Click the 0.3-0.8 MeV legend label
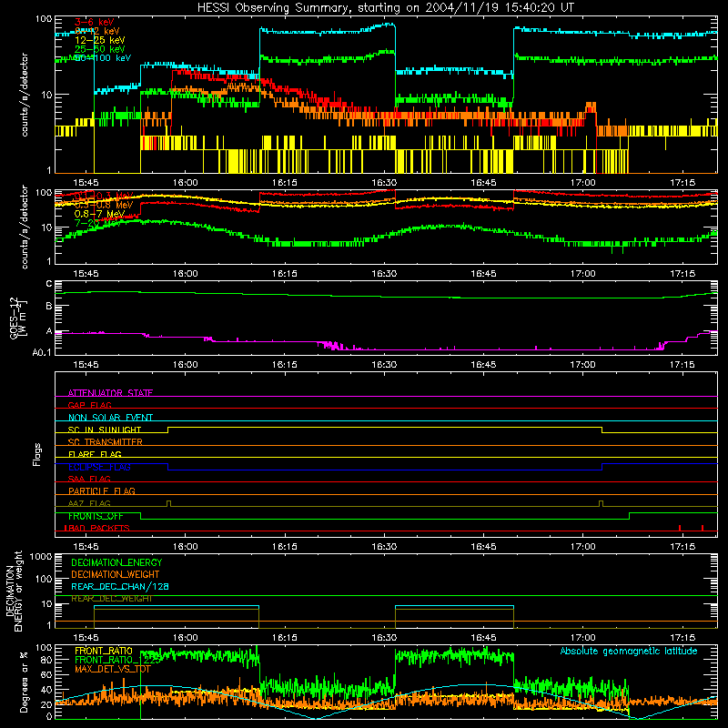The width and height of the screenshot is (728, 728). pos(103,205)
